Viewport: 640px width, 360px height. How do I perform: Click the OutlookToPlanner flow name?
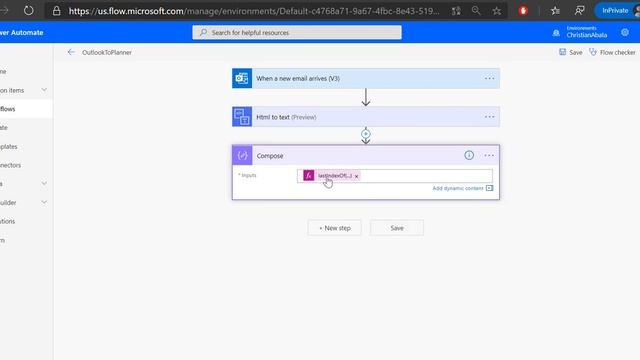tap(107, 52)
